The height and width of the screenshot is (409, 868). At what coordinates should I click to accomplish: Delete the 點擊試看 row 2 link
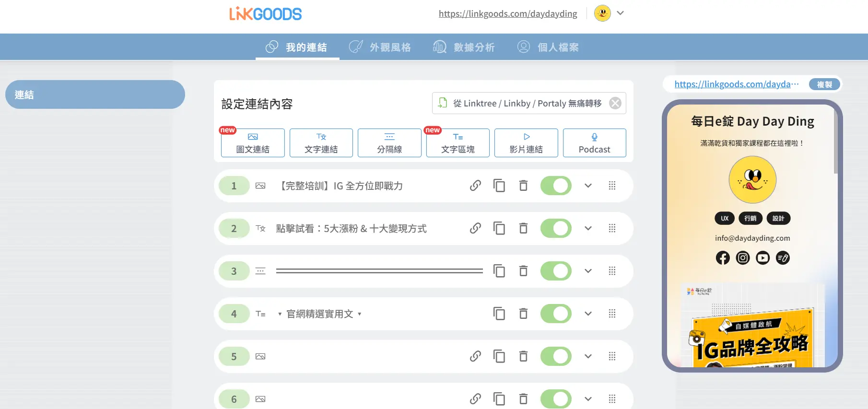[523, 228]
